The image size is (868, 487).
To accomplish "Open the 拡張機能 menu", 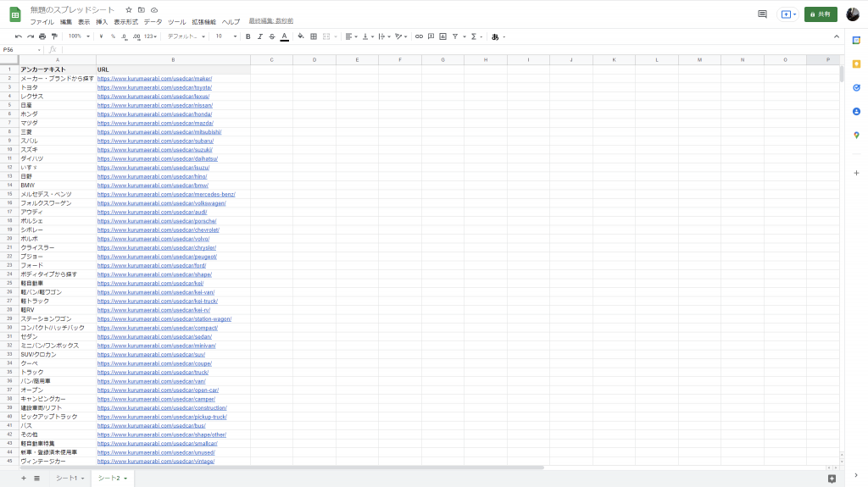I will point(203,22).
